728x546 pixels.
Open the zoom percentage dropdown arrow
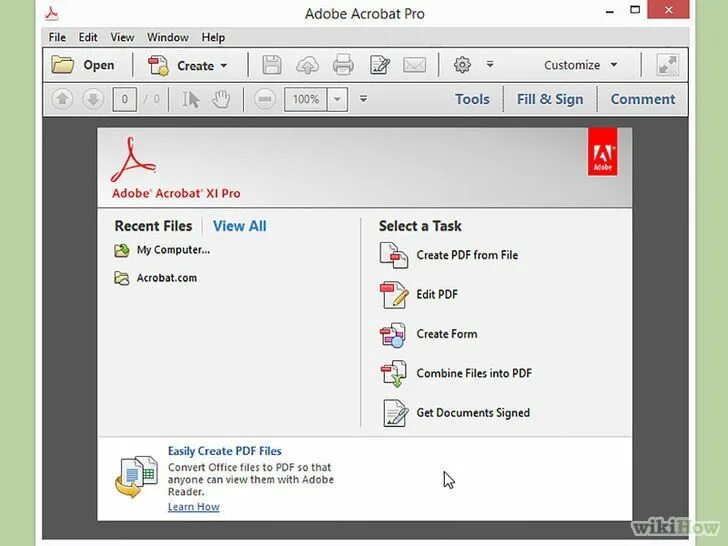click(338, 99)
